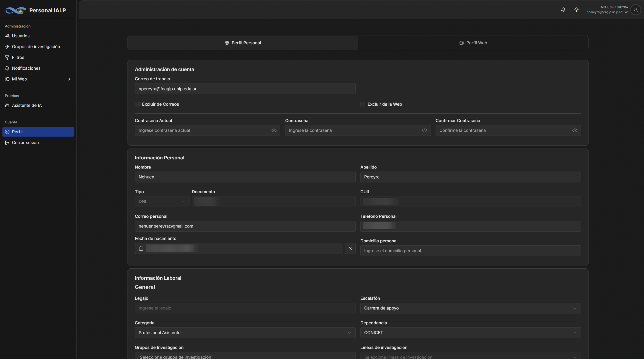Open Usuarios in sidebar
Screen dimensions: 644x359
(38, 36)
